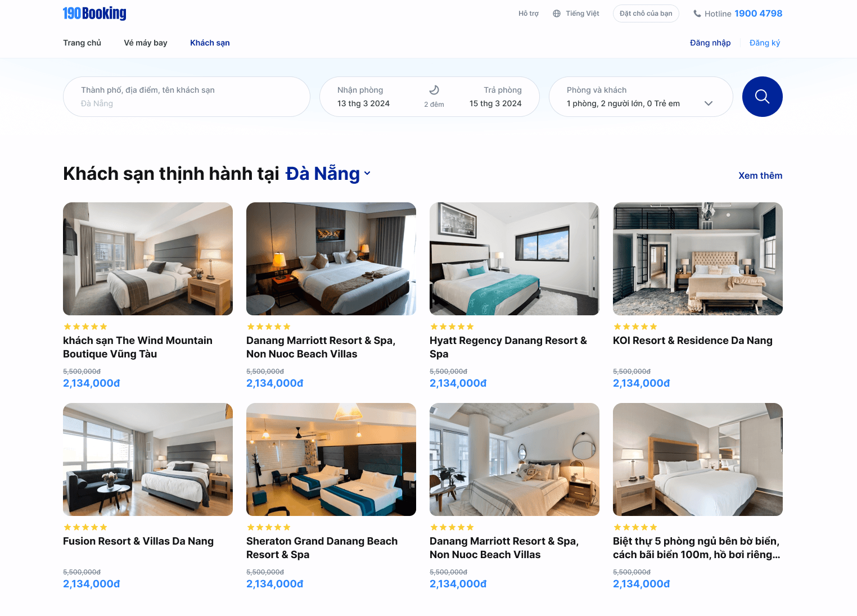Click star rating under Fusion Resort image

[x=85, y=527]
